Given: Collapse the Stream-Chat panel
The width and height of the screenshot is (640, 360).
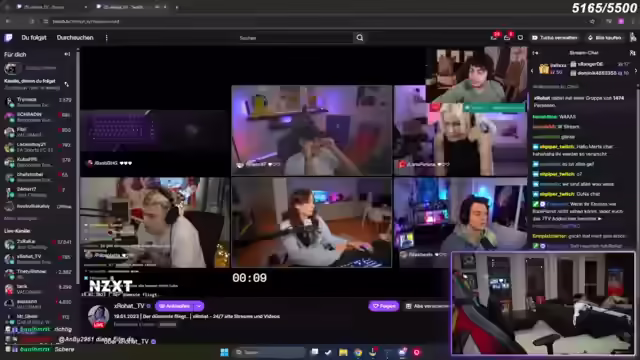Looking at the screenshot, I should pos(536,53).
